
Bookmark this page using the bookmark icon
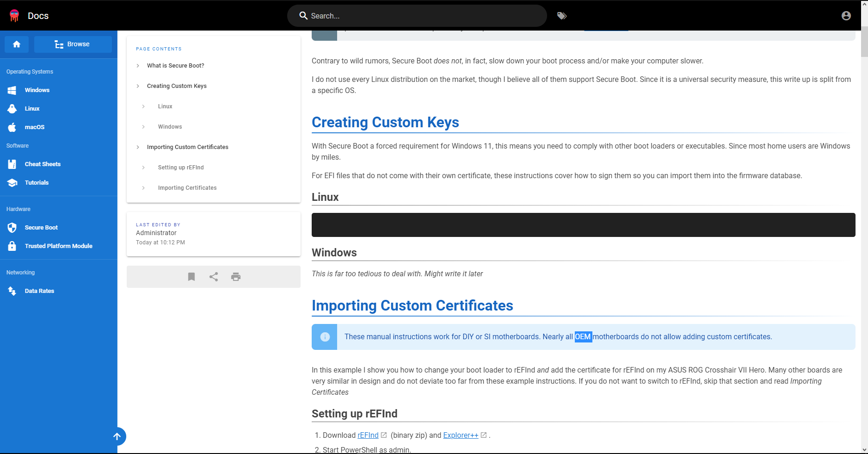click(191, 276)
